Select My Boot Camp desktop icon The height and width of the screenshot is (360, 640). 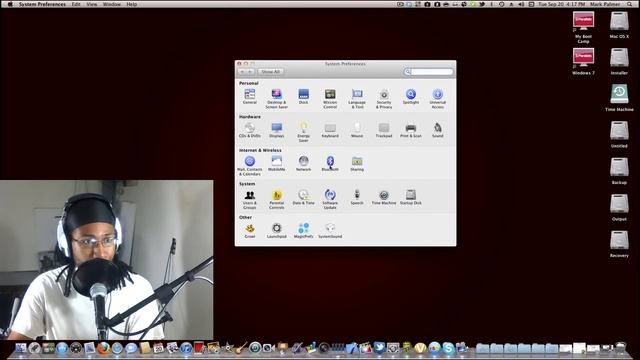(583, 27)
